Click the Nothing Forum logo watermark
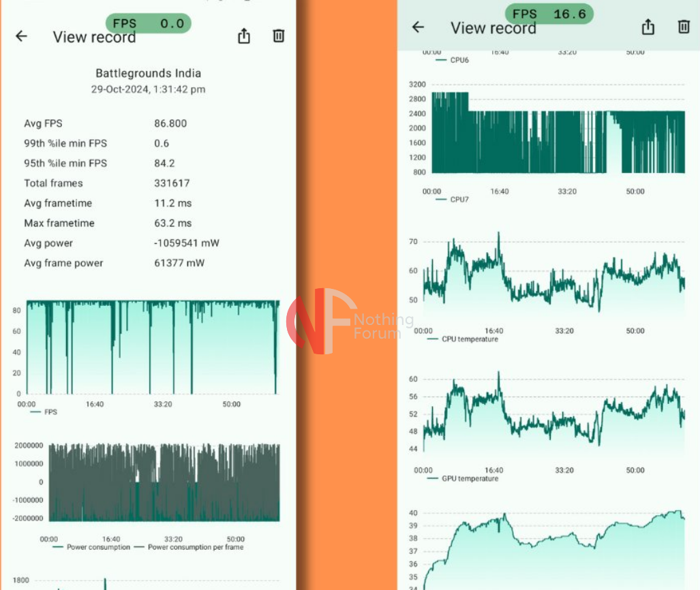The width and height of the screenshot is (700, 590). [349, 320]
